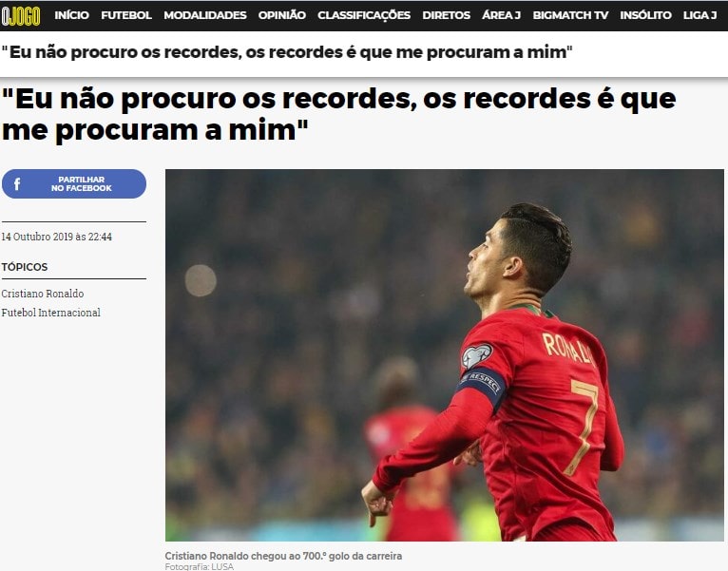Go to INSÓLITO section
This screenshot has height=571, width=728.
click(645, 15)
